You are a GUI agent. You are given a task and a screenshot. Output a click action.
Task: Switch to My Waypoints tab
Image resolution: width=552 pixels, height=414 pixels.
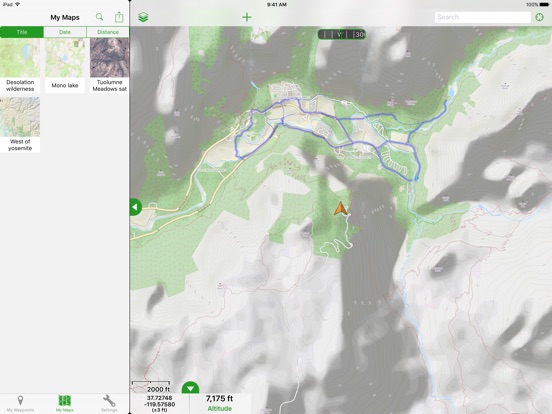(20, 403)
